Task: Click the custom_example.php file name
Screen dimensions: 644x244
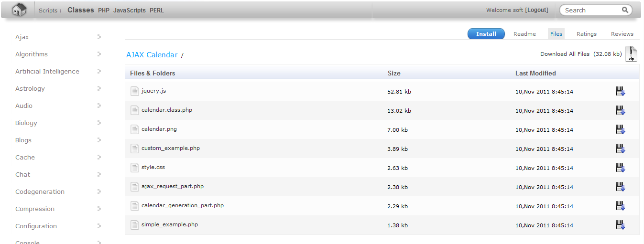Action: point(171,148)
